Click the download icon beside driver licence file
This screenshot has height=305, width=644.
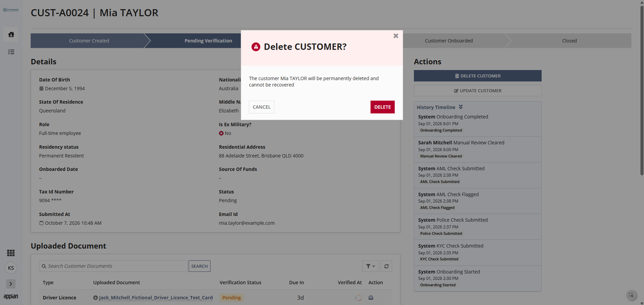coord(95,297)
